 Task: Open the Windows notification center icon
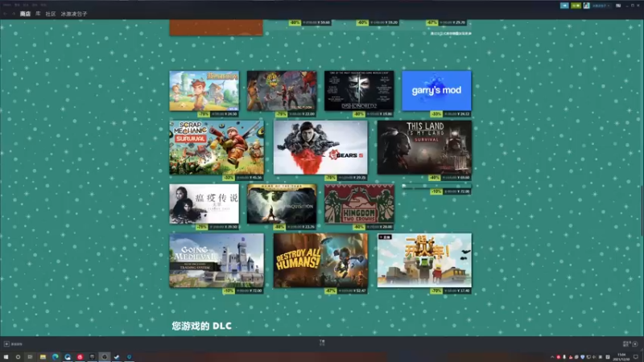pos(636,357)
